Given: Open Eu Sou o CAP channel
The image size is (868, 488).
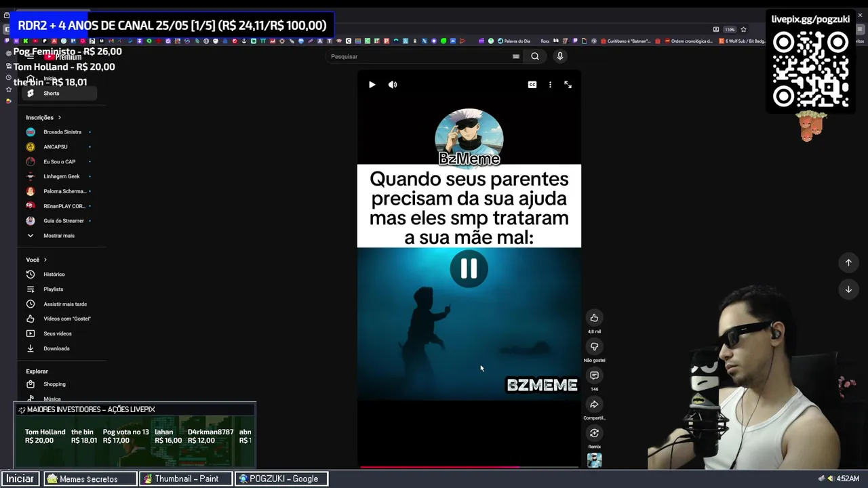Looking at the screenshot, I should tap(60, 162).
